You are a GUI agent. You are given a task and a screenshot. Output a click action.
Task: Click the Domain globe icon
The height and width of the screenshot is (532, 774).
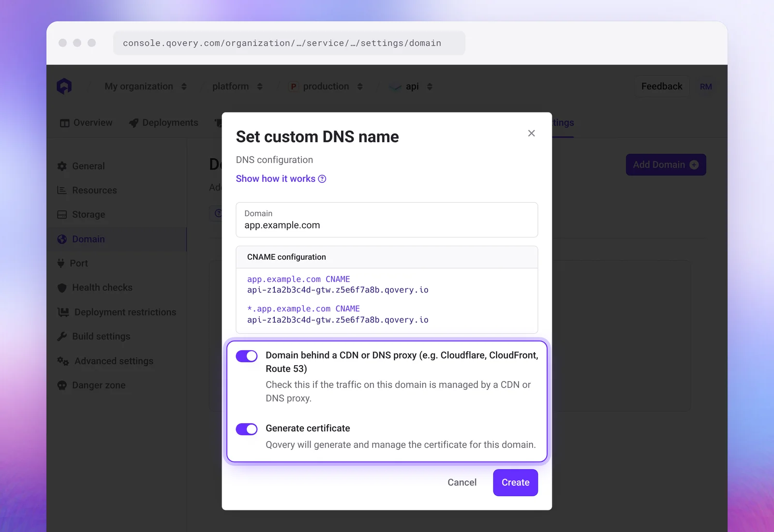tap(62, 239)
